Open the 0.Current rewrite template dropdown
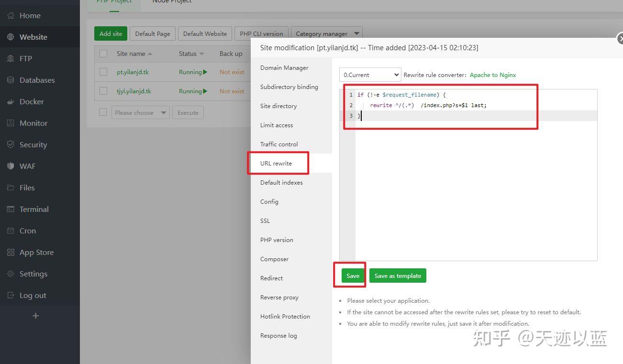 pyautogui.click(x=370, y=75)
